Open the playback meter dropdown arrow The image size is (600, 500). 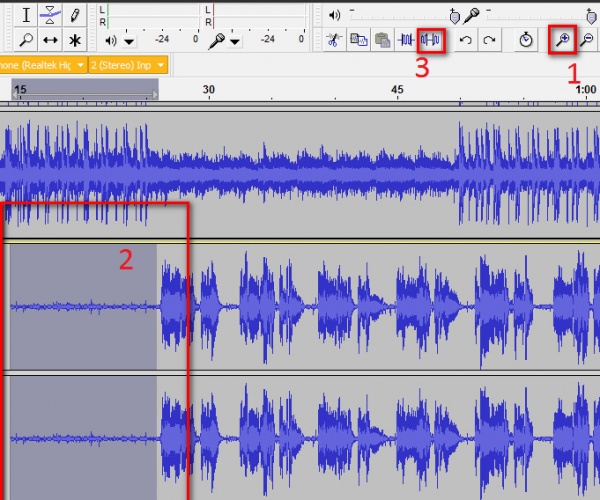click(130, 42)
